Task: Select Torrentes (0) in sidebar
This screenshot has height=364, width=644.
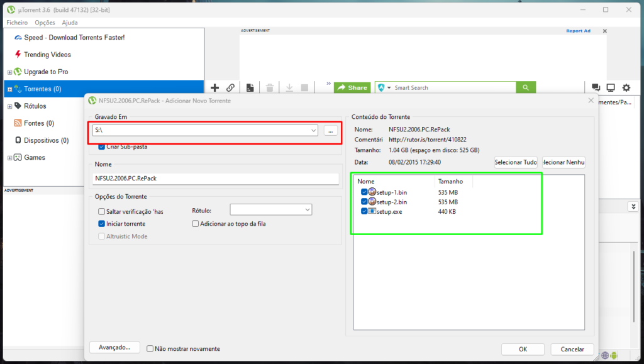Action: pos(104,89)
